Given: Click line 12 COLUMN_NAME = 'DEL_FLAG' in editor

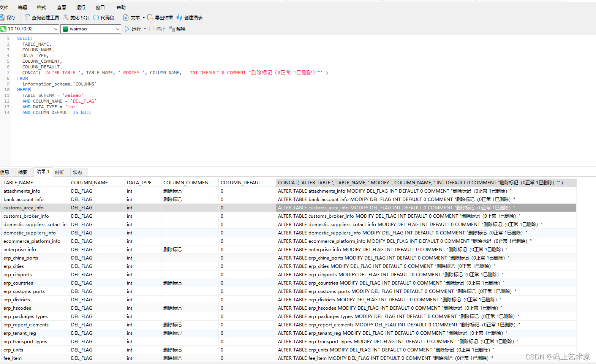Looking at the screenshot, I should point(65,101).
